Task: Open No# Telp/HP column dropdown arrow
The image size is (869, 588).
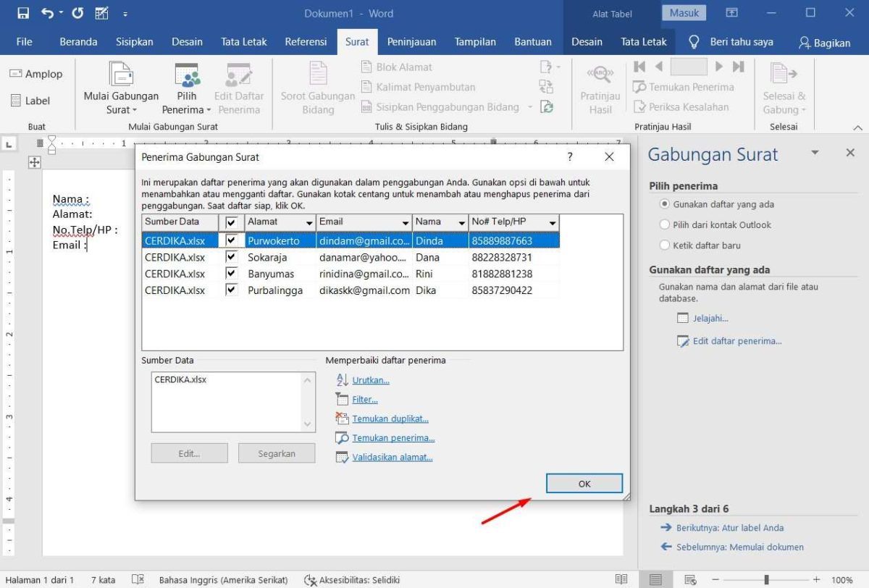Action: [x=553, y=223]
